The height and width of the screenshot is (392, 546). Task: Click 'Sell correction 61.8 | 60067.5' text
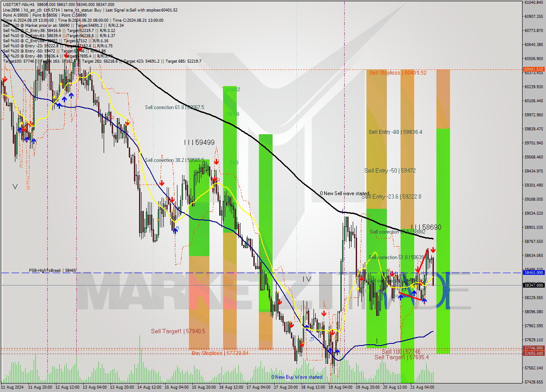click(x=174, y=107)
